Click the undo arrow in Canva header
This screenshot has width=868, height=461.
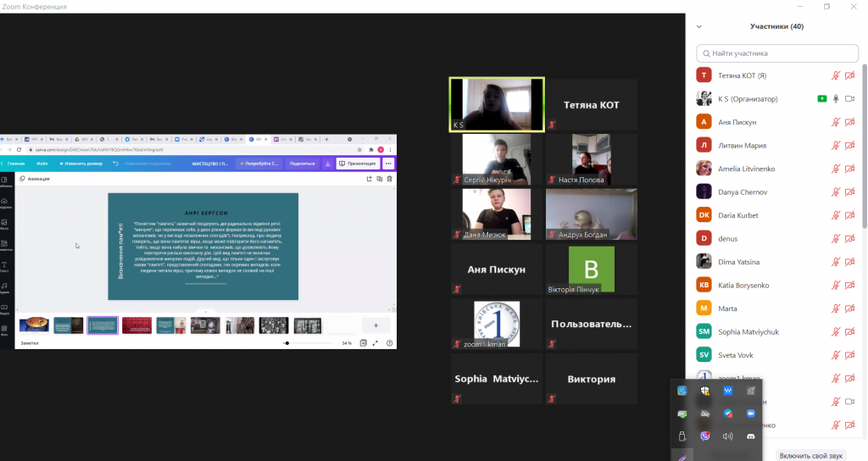click(115, 164)
